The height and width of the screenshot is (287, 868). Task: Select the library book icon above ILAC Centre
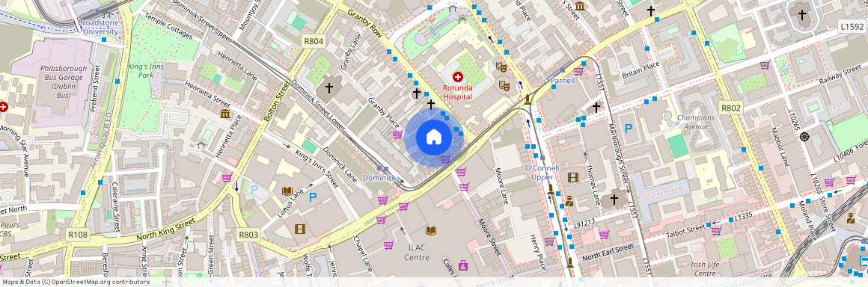[431, 230]
